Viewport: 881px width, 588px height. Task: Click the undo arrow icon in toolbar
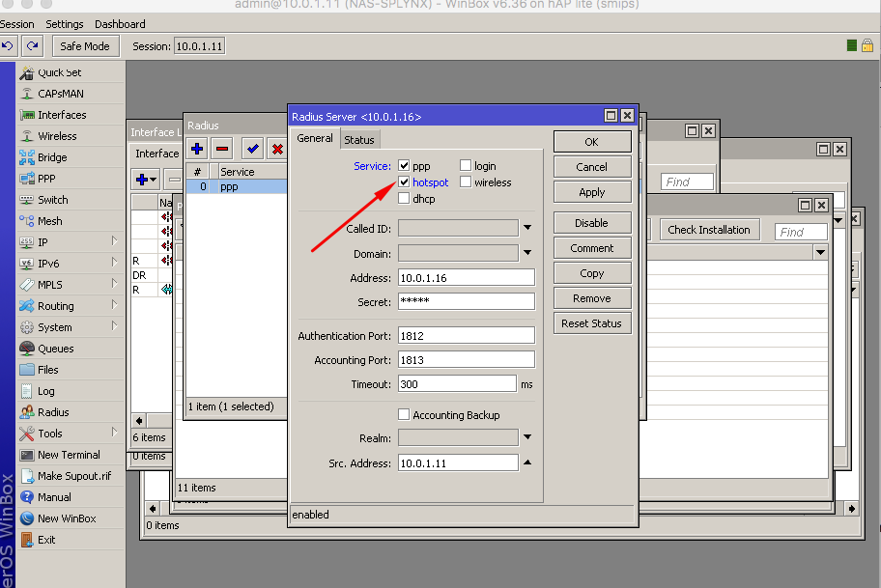pos(8,45)
